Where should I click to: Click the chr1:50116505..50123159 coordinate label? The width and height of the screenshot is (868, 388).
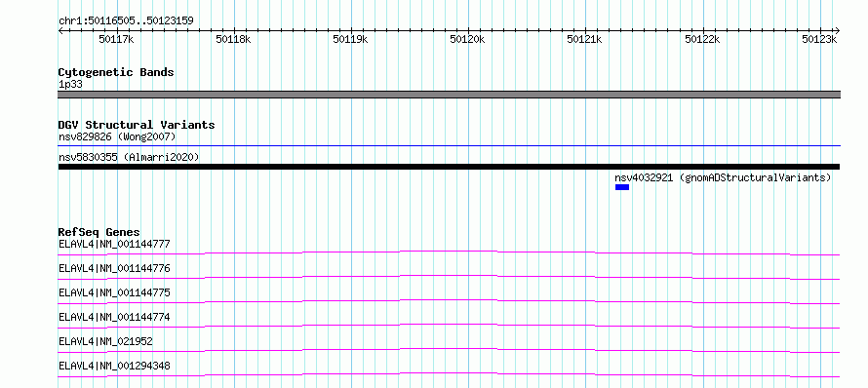click(126, 21)
